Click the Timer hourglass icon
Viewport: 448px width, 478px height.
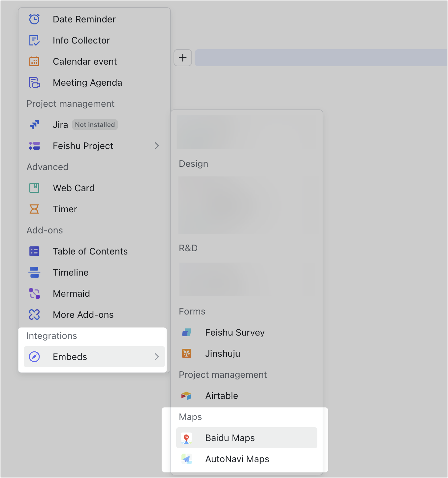[34, 209]
